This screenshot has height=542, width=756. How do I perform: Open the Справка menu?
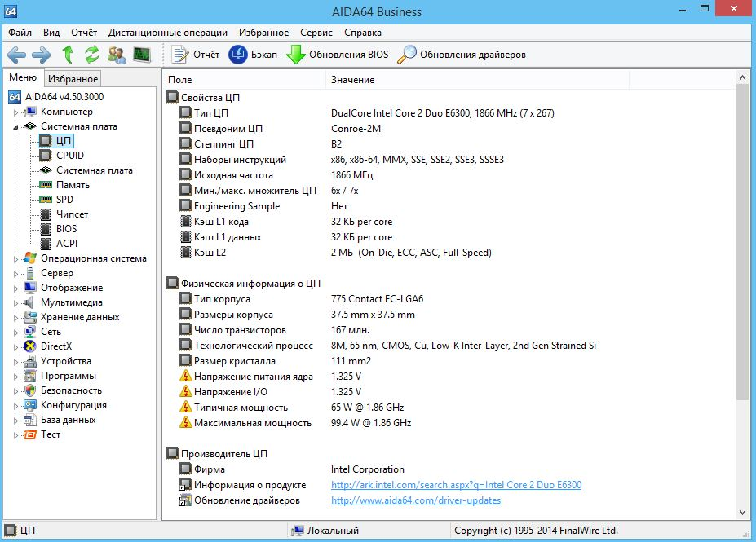363,33
